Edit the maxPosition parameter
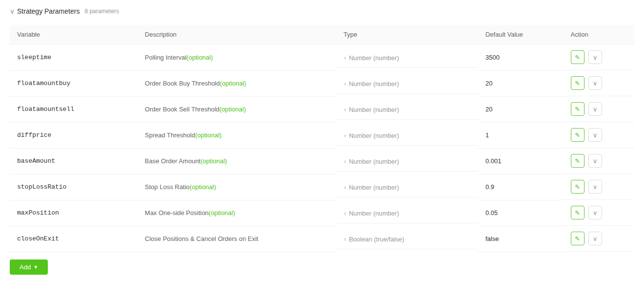644x282 pixels. pyautogui.click(x=577, y=213)
